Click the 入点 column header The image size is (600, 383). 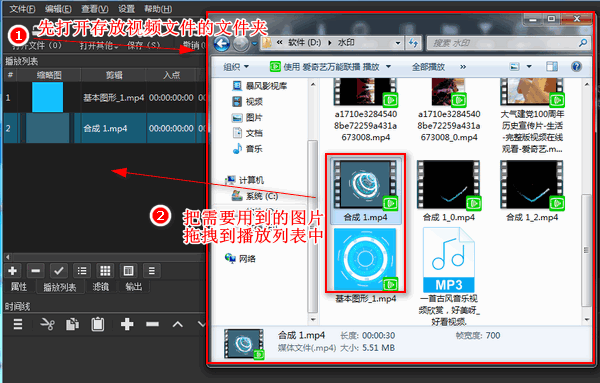click(x=171, y=75)
